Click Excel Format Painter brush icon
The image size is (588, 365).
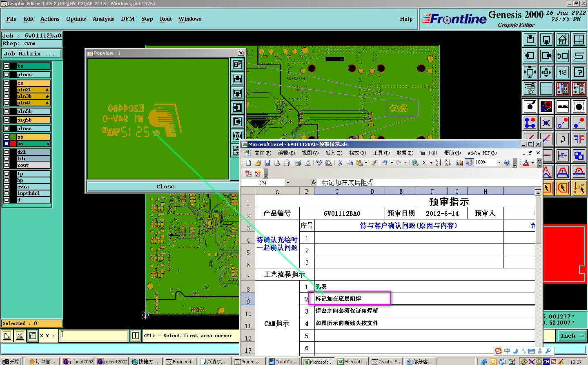click(x=373, y=163)
